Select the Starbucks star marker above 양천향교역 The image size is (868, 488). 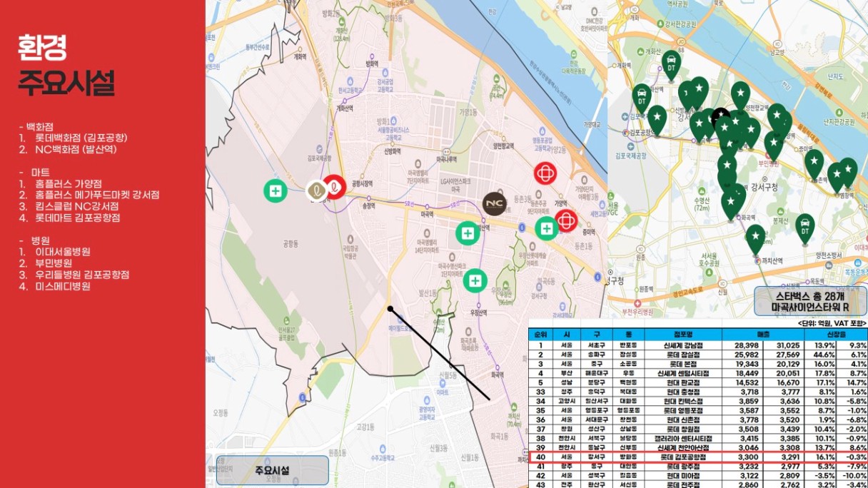pyautogui.click(x=740, y=96)
